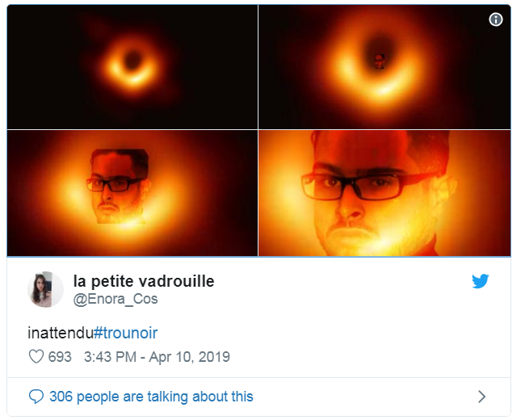Click the glasses in the close-up image

point(368,186)
